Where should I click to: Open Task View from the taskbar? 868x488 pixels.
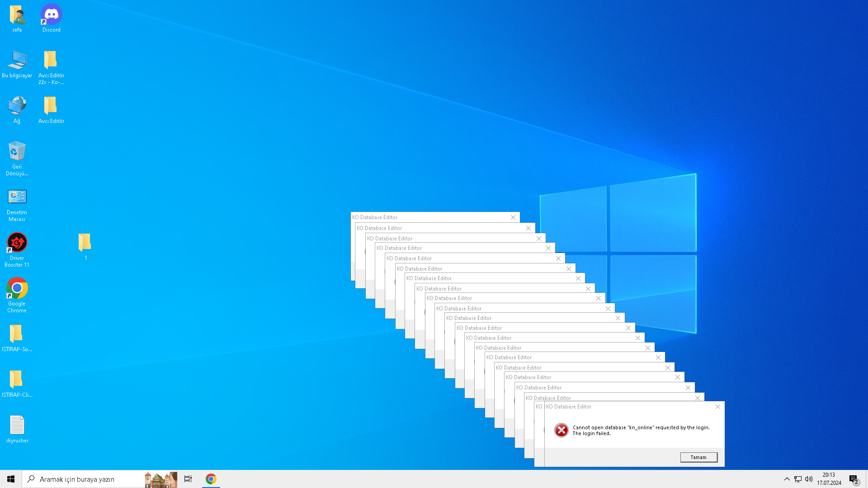(188, 479)
